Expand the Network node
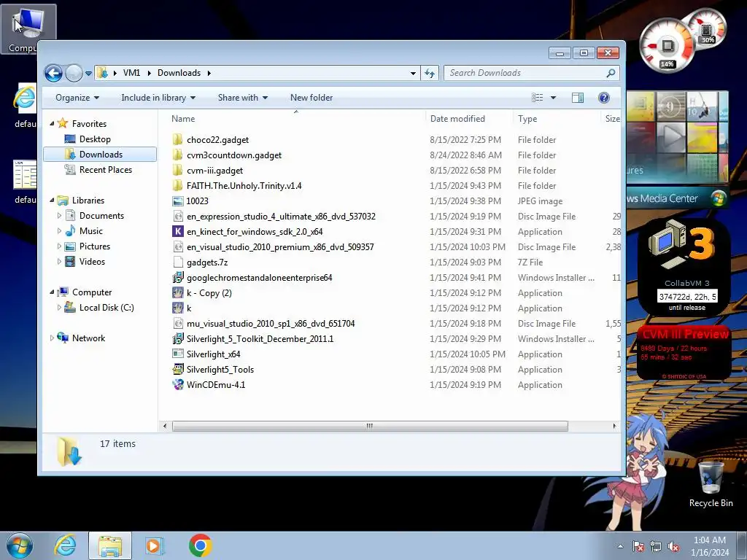The width and height of the screenshot is (747, 560). point(52,338)
